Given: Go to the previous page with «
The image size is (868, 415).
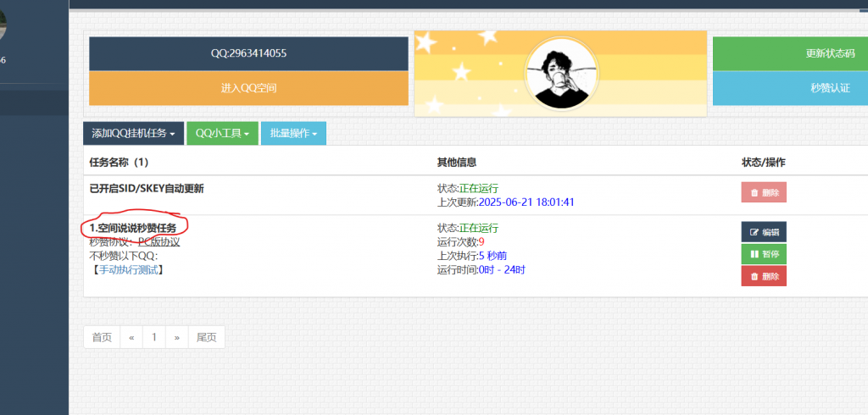Looking at the screenshot, I should click(x=131, y=337).
